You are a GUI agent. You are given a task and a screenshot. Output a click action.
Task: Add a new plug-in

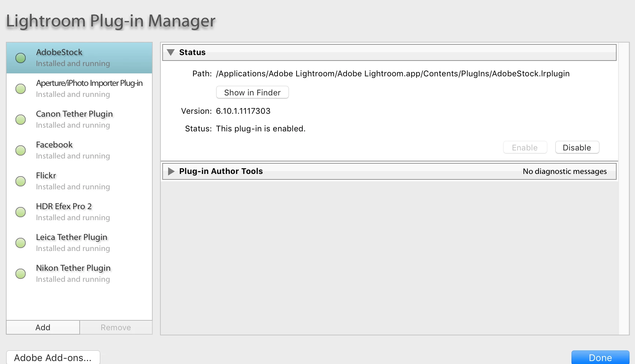[43, 327]
